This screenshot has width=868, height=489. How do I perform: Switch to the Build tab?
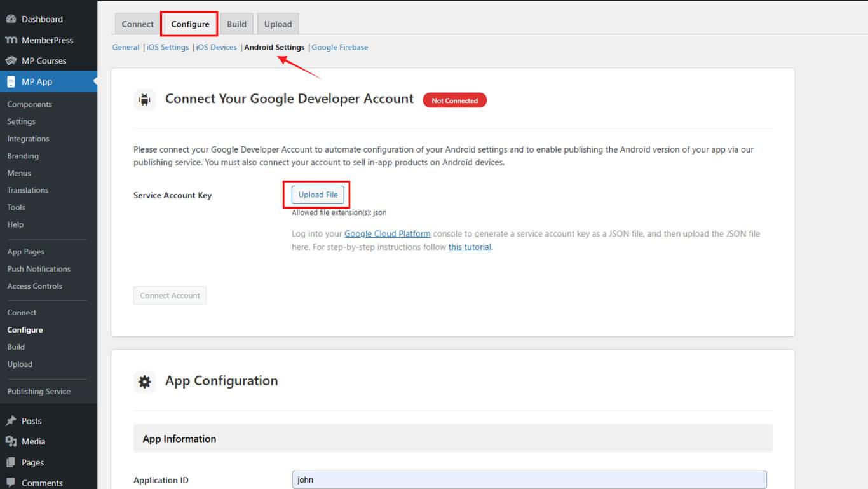pyautogui.click(x=236, y=24)
